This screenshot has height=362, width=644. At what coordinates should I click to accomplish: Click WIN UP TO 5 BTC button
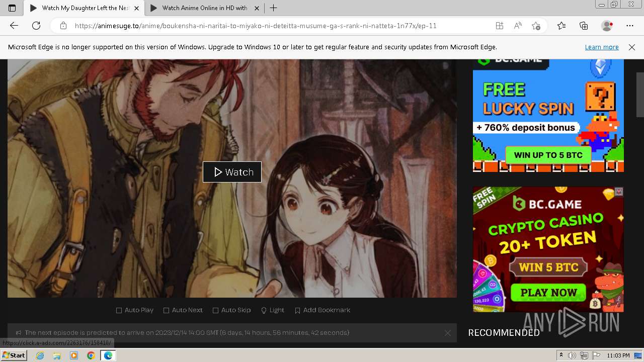[548, 155]
